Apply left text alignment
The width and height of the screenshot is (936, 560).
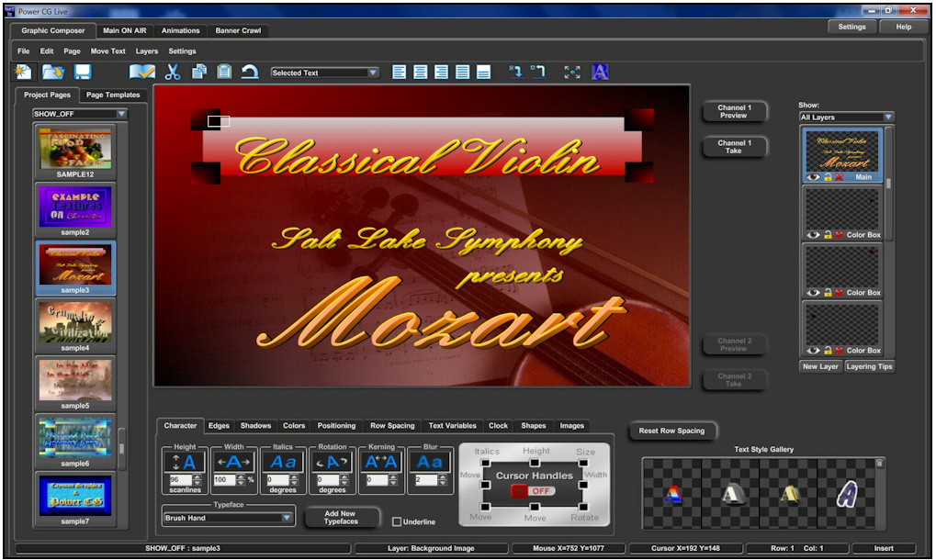click(x=400, y=72)
